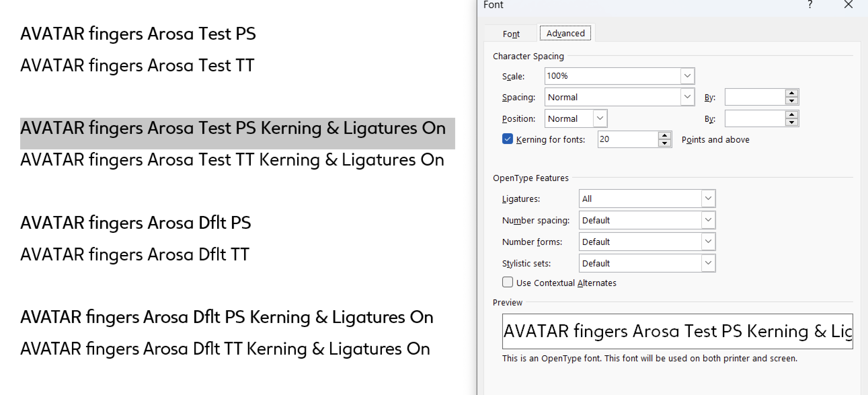Increase Spacing By value with up arrow
The width and height of the screenshot is (868, 395).
791,93
